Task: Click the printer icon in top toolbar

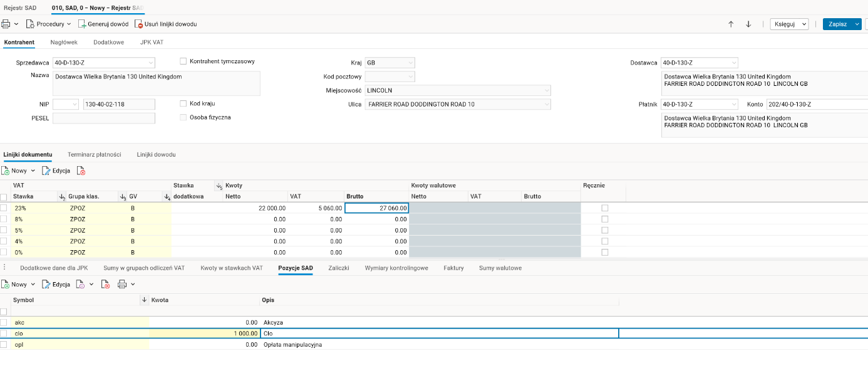Action: tap(6, 24)
